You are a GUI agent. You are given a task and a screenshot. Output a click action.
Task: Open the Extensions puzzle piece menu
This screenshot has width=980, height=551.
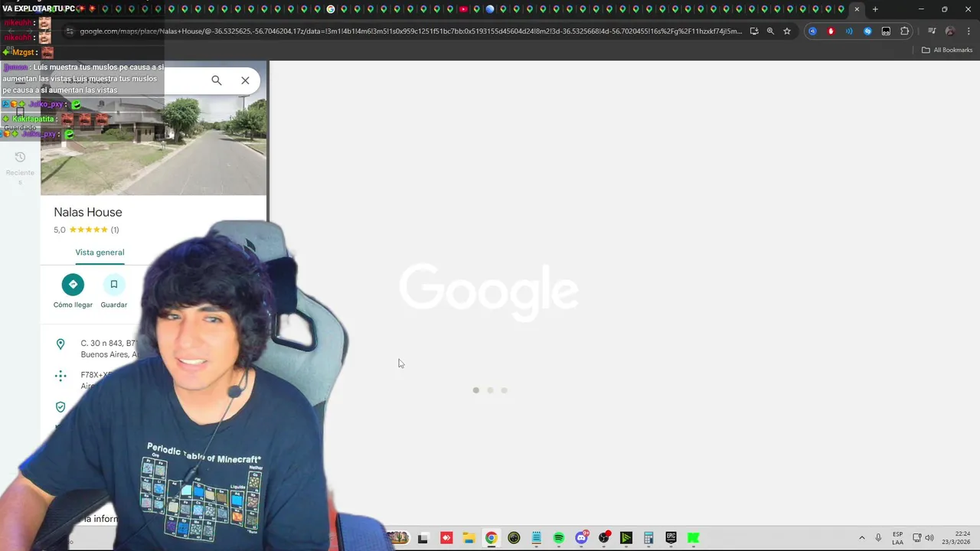click(905, 31)
